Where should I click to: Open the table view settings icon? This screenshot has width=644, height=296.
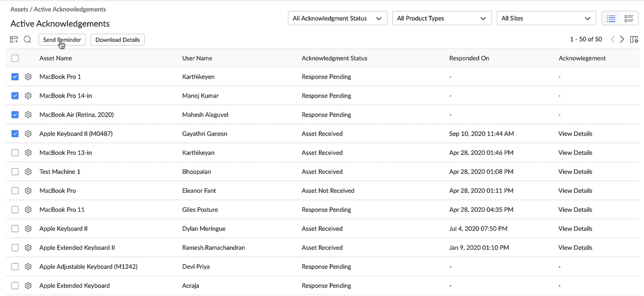pos(14,39)
